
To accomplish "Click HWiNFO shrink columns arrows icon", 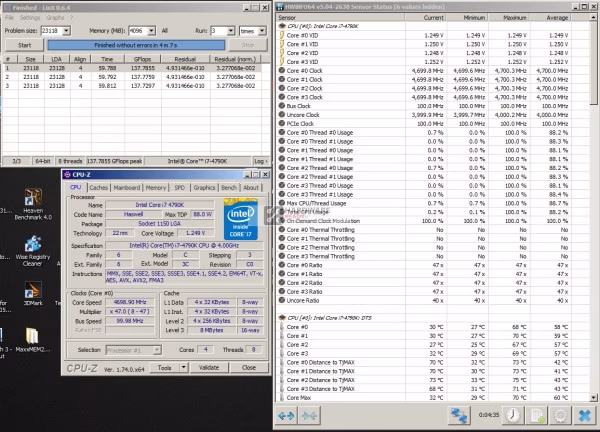I will [x=309, y=416].
